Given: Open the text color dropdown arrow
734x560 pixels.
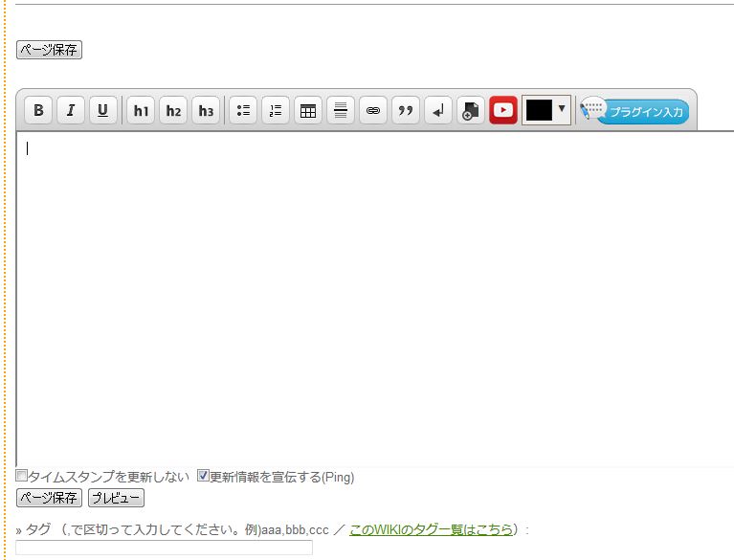Looking at the screenshot, I should click(562, 109).
